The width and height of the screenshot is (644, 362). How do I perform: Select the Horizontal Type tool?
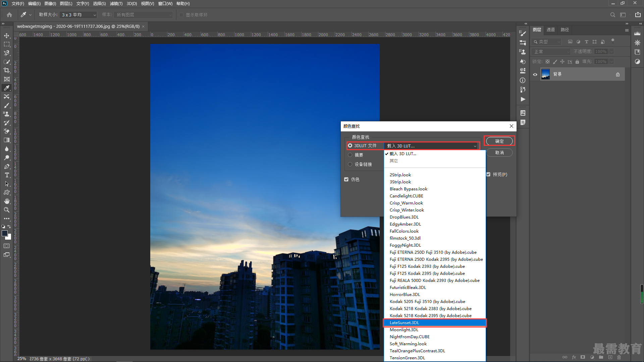click(x=7, y=175)
